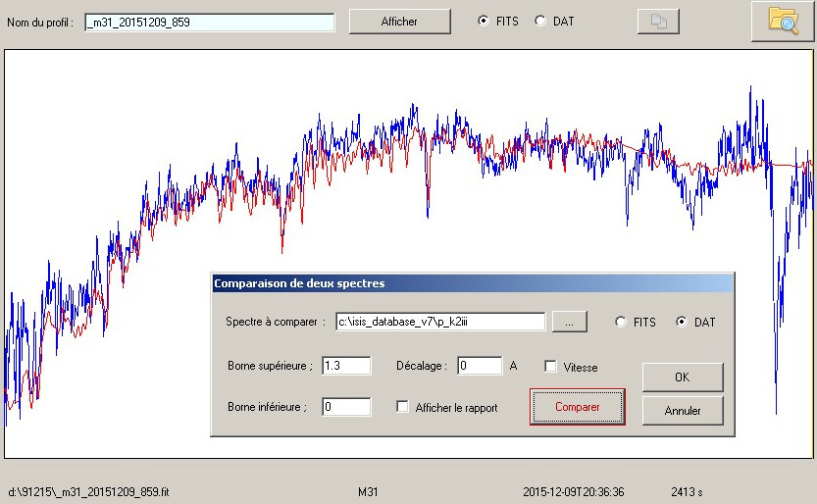817x504 pixels.
Task: Enable the Vitesse checkbox
Action: click(x=550, y=367)
